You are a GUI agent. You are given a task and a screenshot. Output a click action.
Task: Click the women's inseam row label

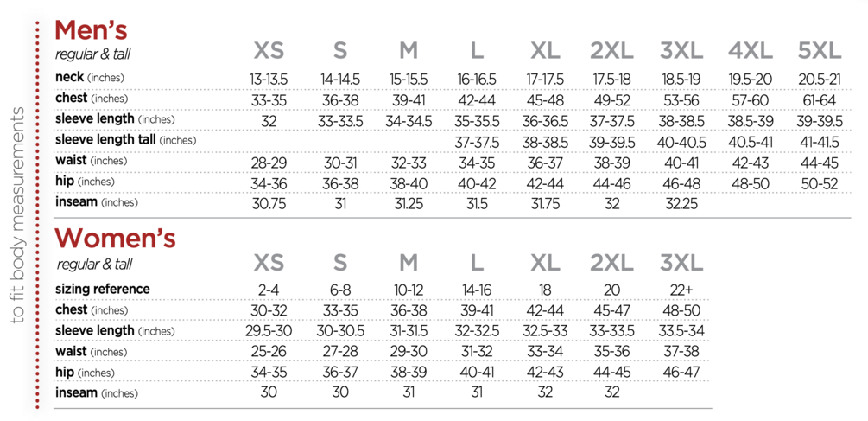click(x=97, y=393)
